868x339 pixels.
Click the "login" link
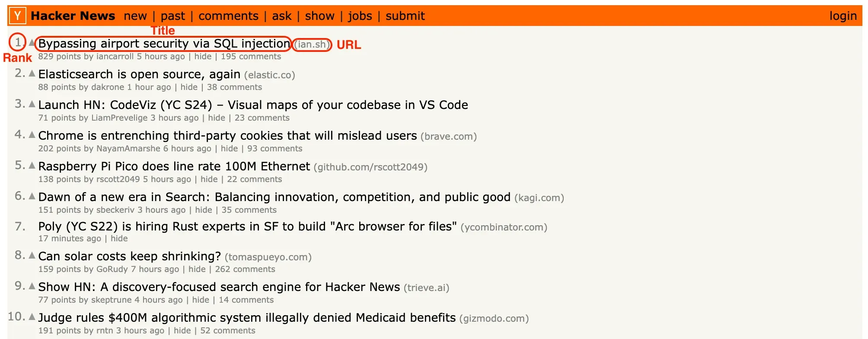coord(843,16)
